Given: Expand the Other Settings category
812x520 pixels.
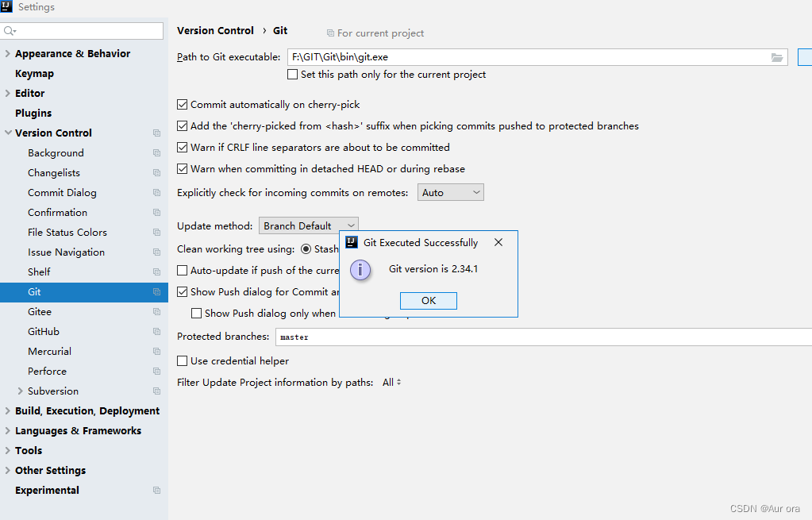Looking at the screenshot, I should pyautogui.click(x=7, y=470).
